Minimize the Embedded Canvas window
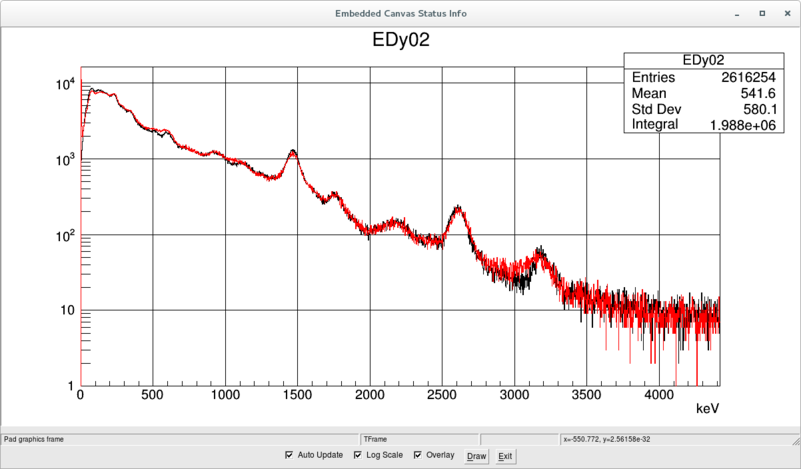The image size is (801, 469). pyautogui.click(x=737, y=14)
